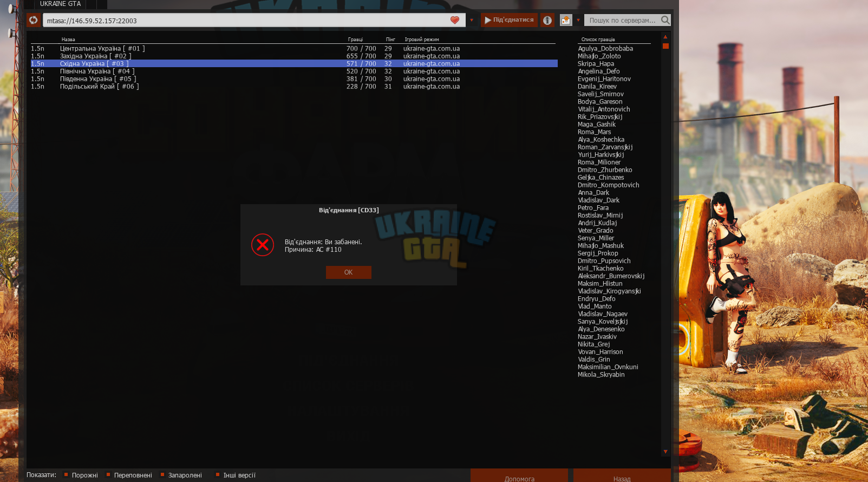Click the player list scrollbar thumb
Viewport: 868px width, 482px height.
pos(665,46)
